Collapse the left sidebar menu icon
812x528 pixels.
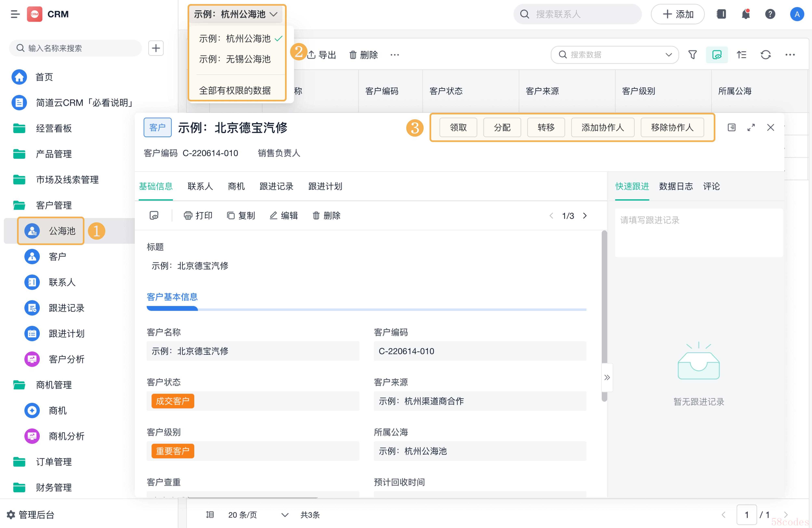[15, 14]
